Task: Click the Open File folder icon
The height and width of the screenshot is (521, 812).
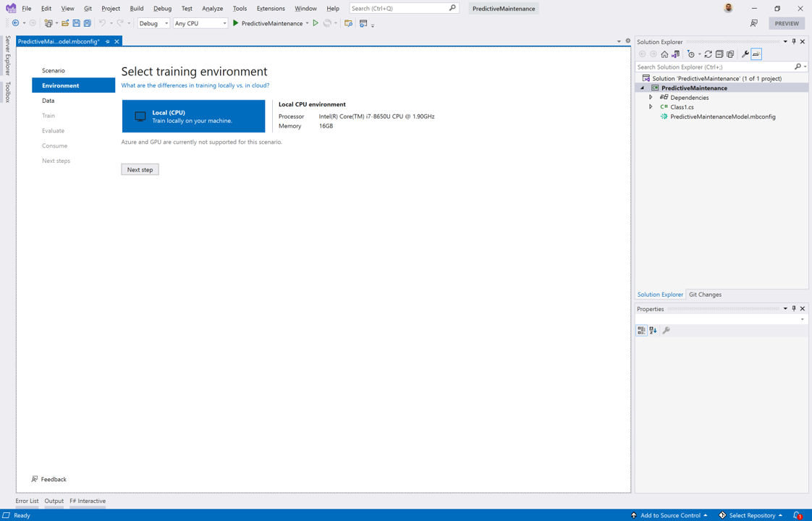Action: [x=65, y=22]
